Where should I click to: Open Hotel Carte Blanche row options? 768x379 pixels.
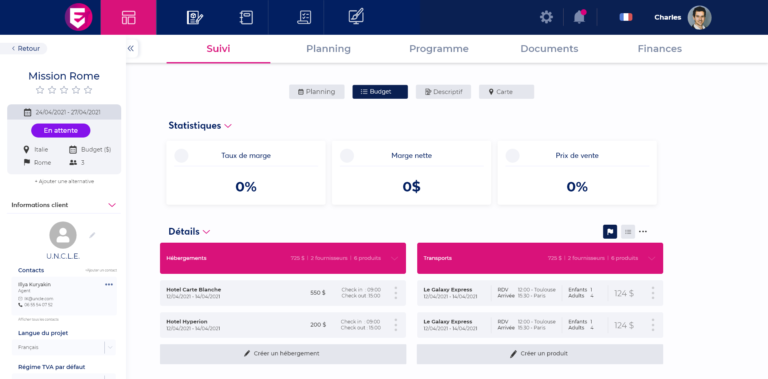click(395, 293)
